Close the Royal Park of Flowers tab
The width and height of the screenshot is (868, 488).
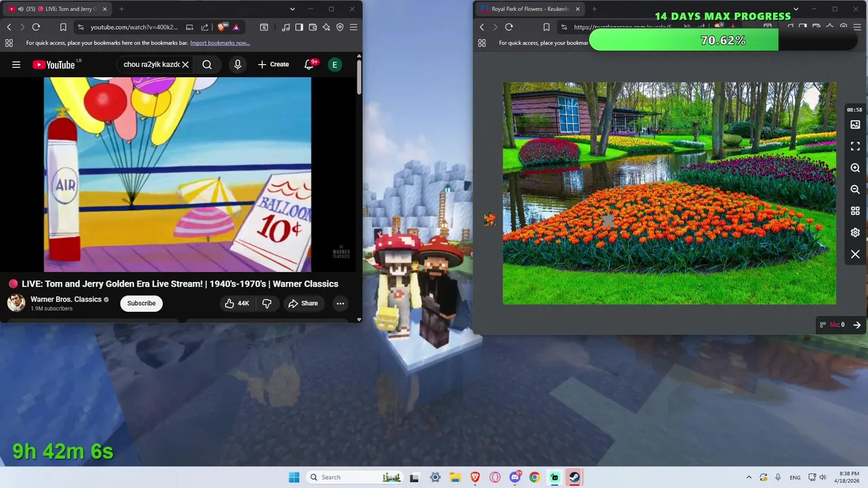(x=578, y=9)
